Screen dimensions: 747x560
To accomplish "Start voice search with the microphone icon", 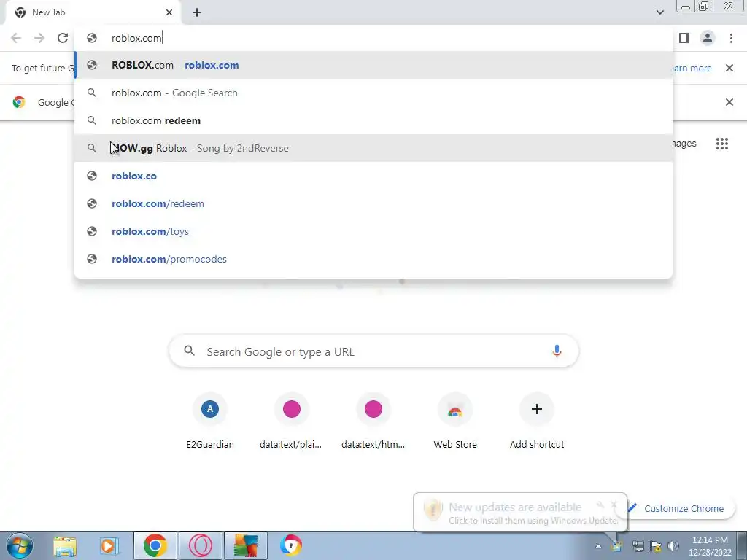I will (x=557, y=351).
